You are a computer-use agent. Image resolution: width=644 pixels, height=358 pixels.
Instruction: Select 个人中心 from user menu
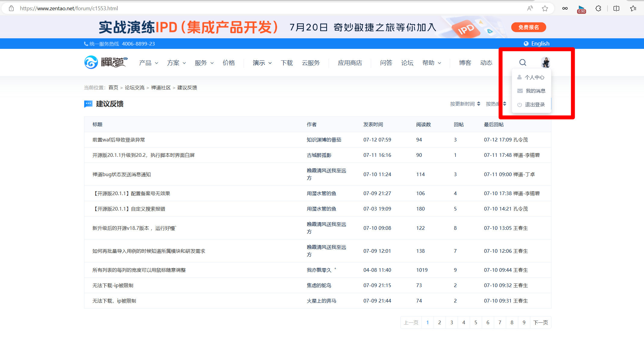point(534,78)
